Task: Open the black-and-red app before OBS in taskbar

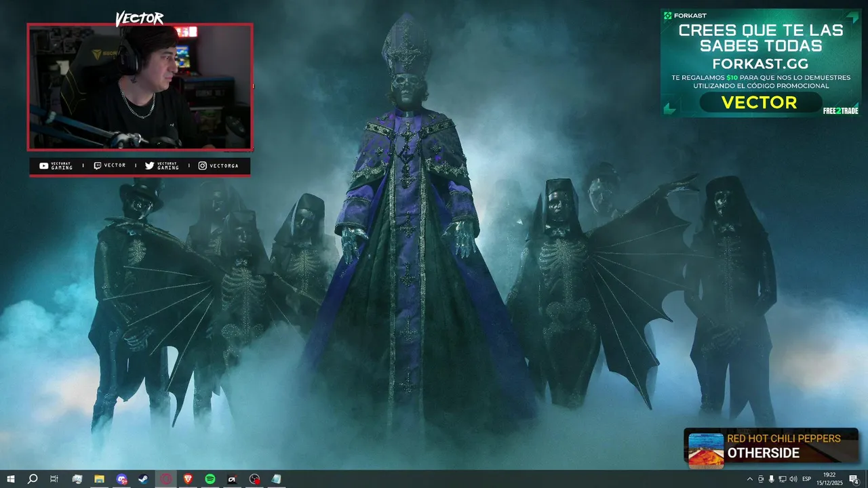Action: click(x=232, y=479)
